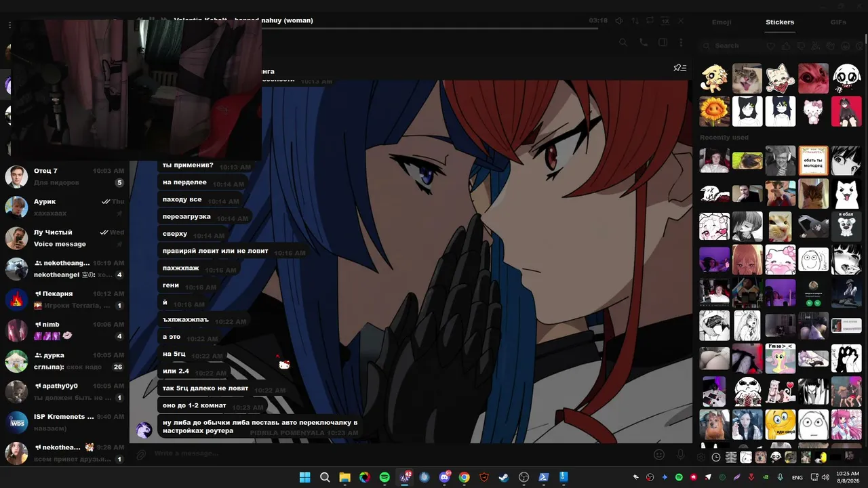Viewport: 868px width, 488px height.
Task: Open the nimb channel
Action: [x=64, y=330]
